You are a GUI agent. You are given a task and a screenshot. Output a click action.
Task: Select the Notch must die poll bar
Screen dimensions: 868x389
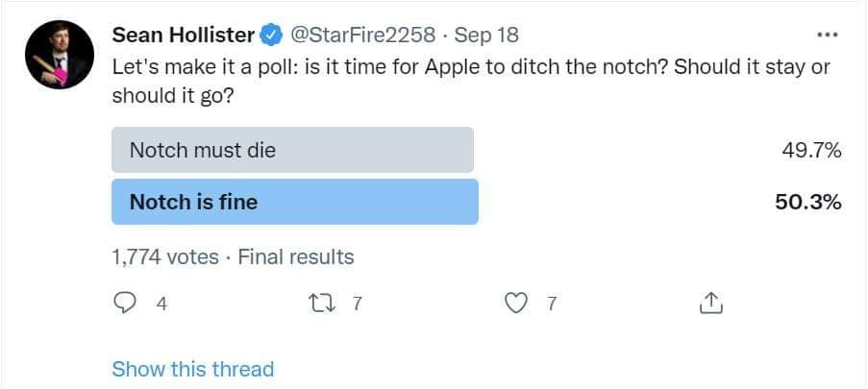click(292, 150)
